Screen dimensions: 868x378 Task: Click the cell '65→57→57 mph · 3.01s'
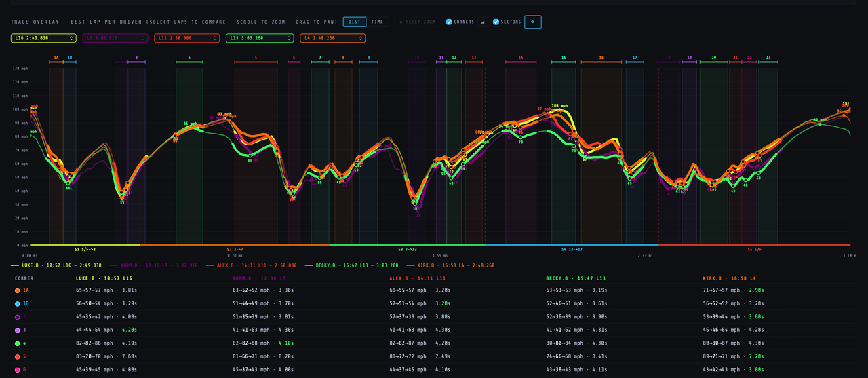(107, 290)
